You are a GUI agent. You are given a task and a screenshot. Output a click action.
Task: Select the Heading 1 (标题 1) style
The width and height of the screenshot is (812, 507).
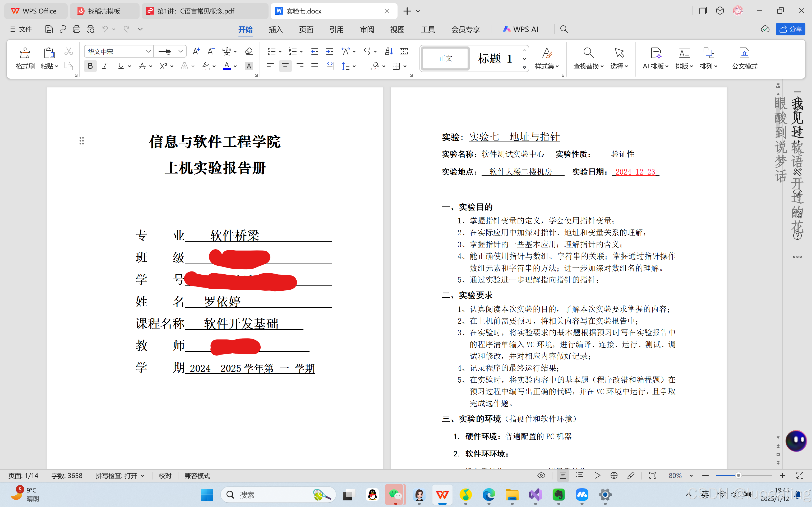pos(495,59)
